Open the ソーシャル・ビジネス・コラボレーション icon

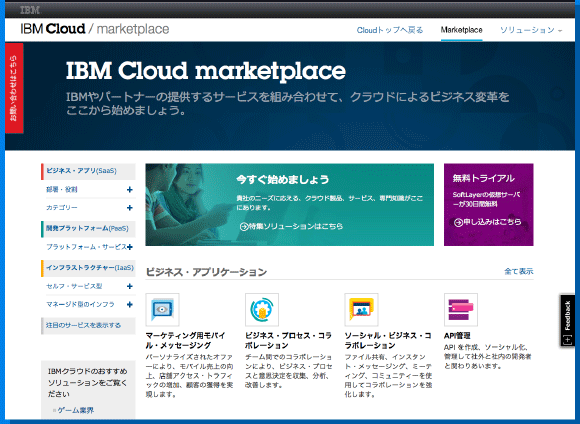pos(361,309)
